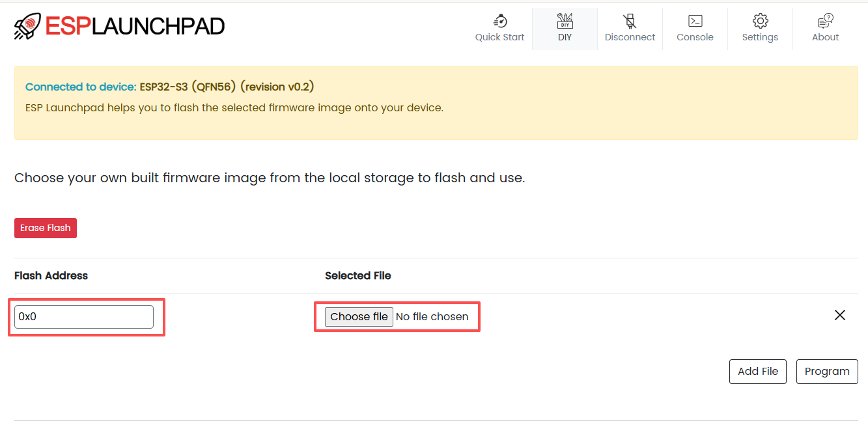868x425 pixels.
Task: Click the "Connected to device" status text
Action: point(81,87)
